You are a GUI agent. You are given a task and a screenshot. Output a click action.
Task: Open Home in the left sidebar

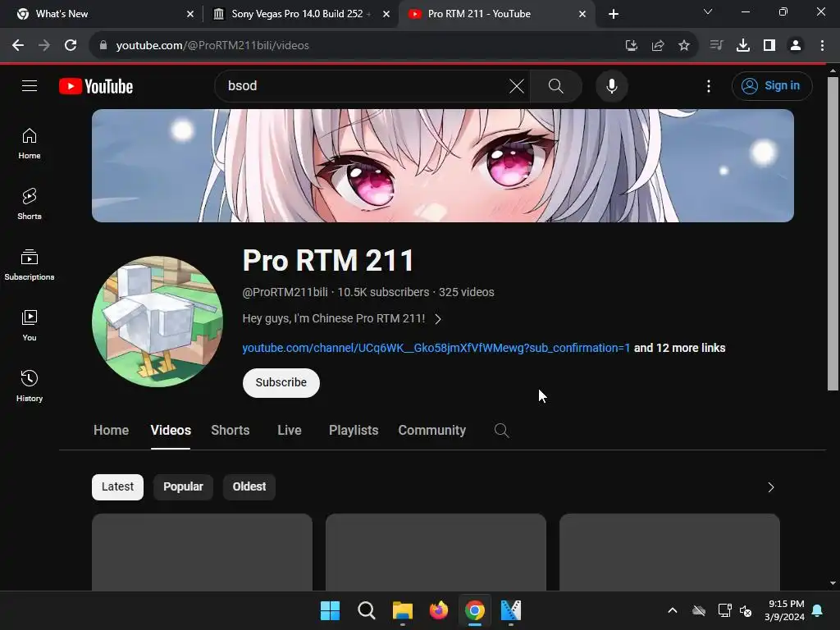pos(30,144)
